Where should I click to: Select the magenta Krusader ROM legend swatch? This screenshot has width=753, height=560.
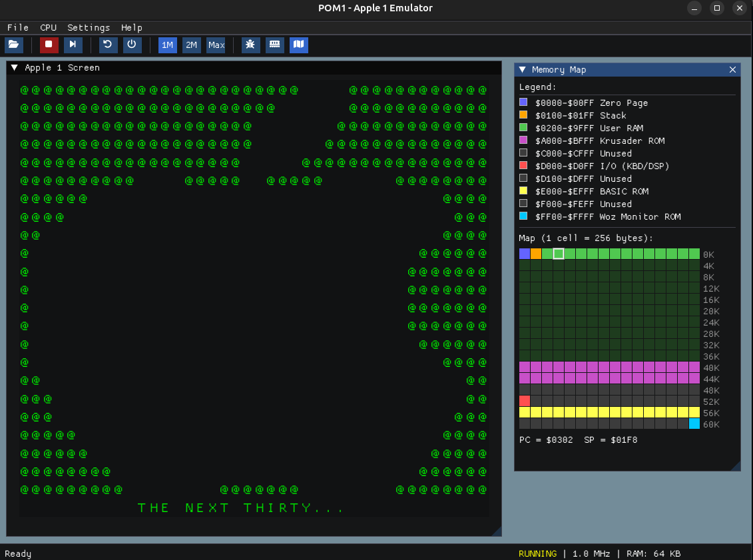[x=523, y=140]
